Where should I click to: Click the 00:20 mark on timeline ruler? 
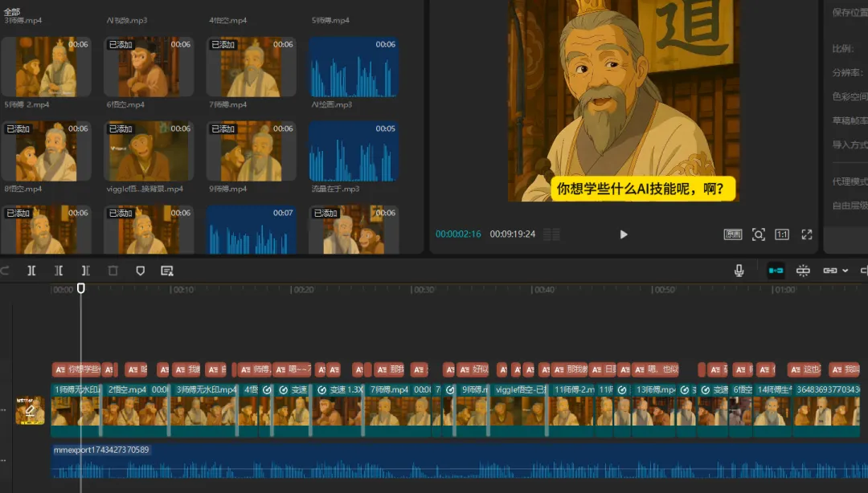[303, 290]
